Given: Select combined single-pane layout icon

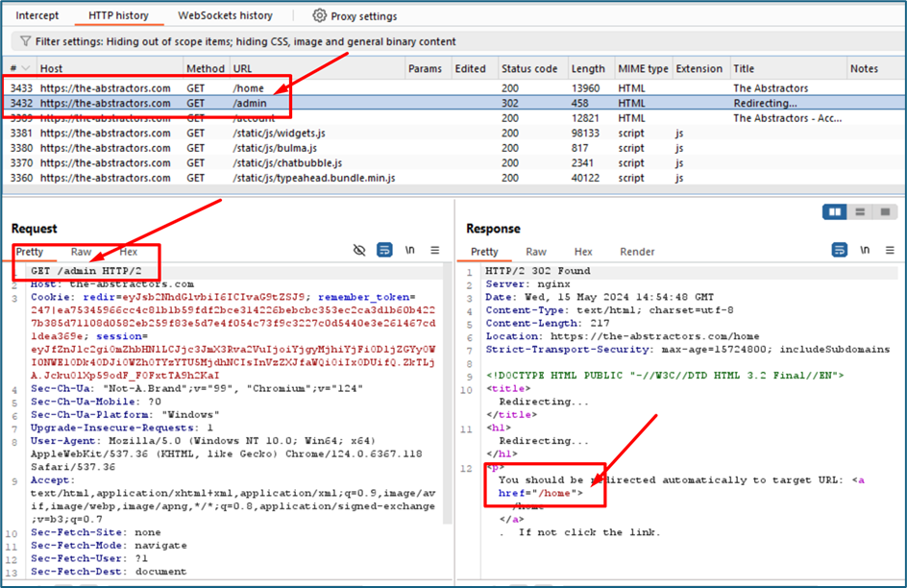Looking at the screenshot, I should [885, 212].
